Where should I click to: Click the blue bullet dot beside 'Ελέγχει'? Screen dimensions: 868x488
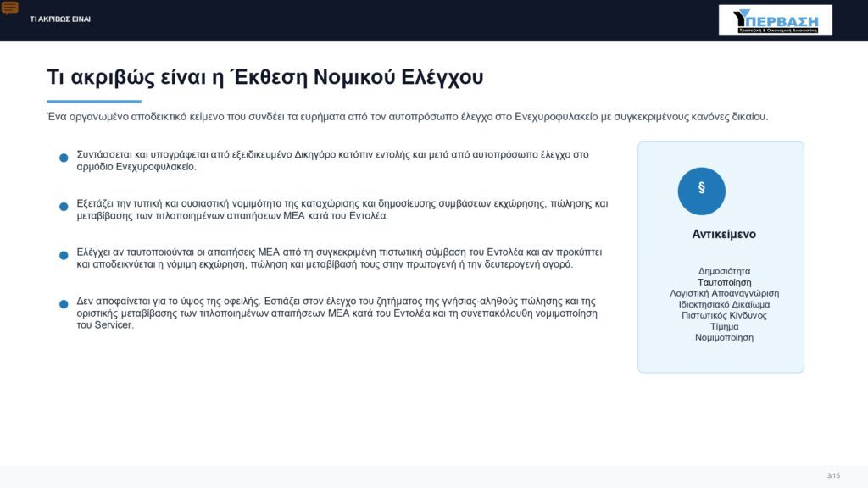point(64,255)
